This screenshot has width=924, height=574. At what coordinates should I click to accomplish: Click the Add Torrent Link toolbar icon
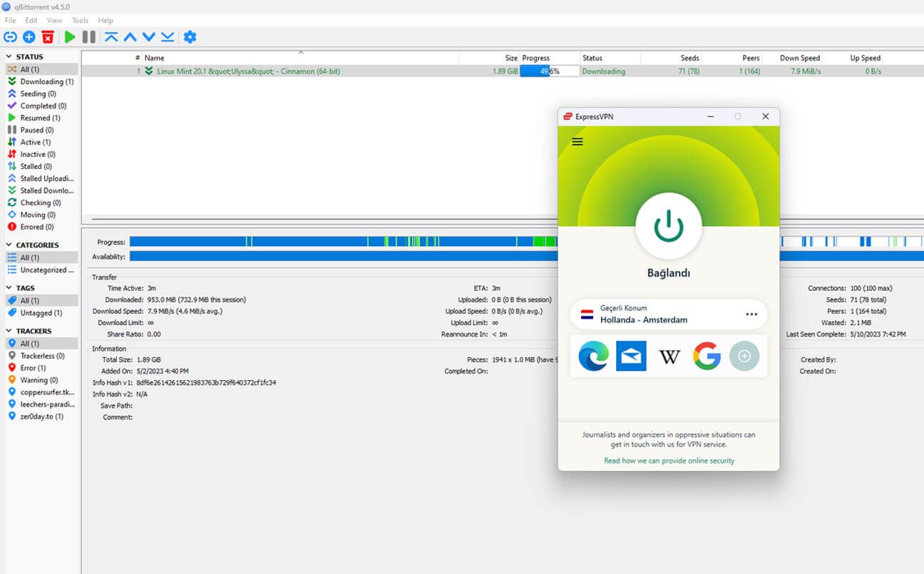coord(10,37)
